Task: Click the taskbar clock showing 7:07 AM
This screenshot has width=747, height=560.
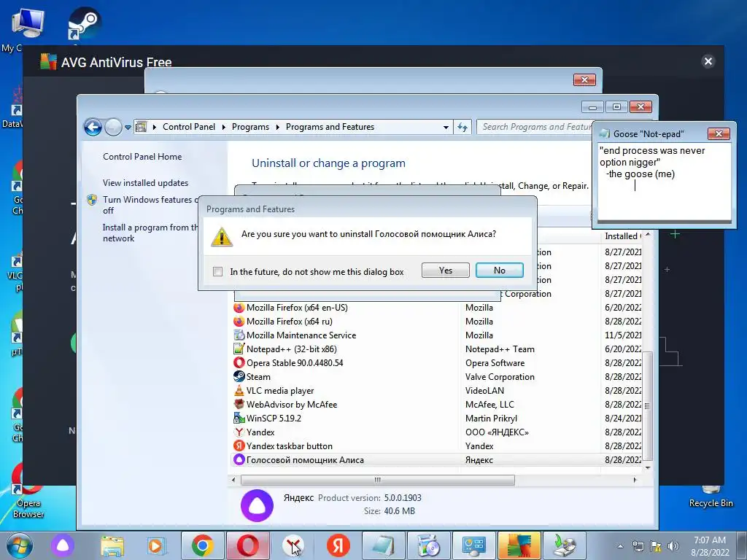Action: (x=710, y=546)
